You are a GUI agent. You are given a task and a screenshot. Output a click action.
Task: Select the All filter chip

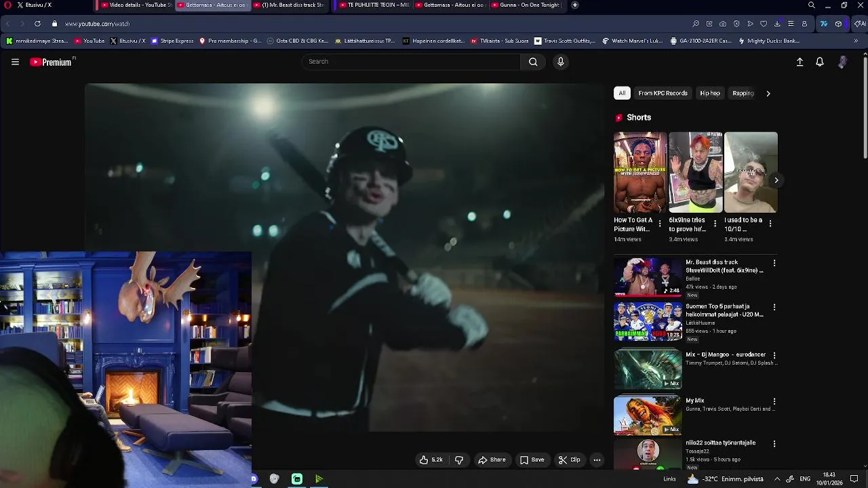(622, 93)
